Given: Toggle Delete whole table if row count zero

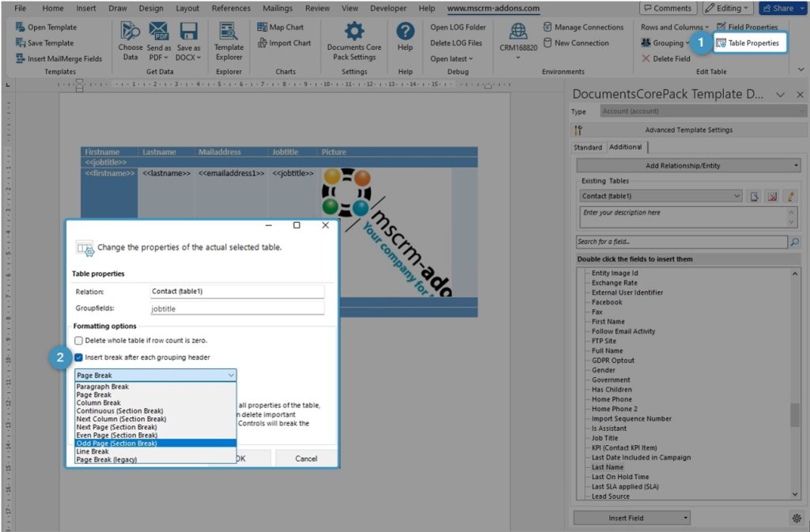Looking at the screenshot, I should click(78, 341).
